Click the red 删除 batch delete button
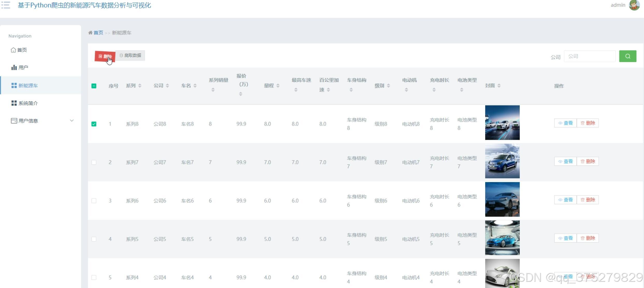Viewport: 644px width, 288px height. [105, 56]
